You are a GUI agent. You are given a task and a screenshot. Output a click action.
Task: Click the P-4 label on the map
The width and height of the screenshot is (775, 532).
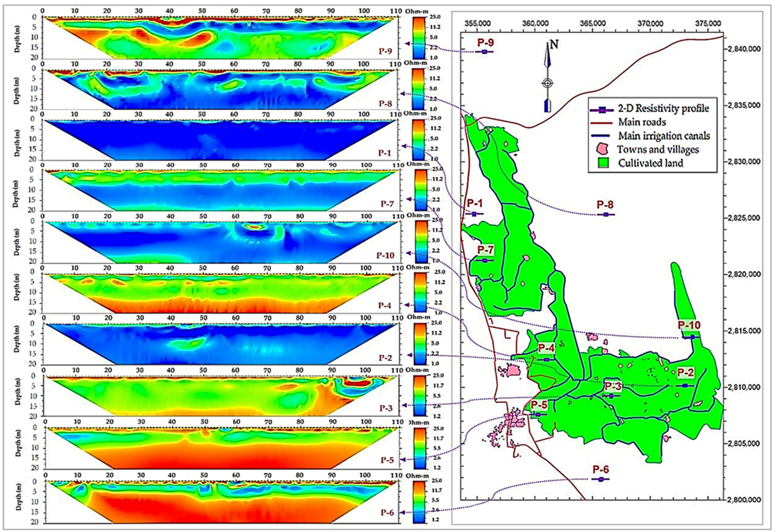click(546, 348)
